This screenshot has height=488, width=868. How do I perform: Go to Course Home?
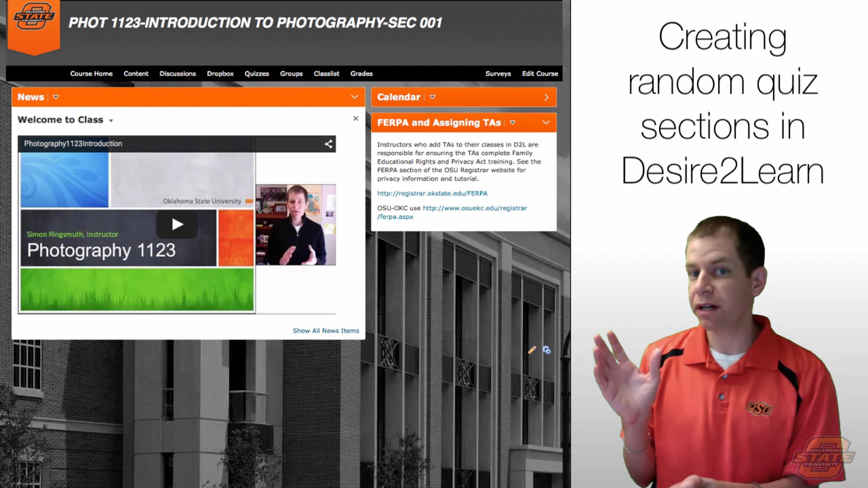92,74
